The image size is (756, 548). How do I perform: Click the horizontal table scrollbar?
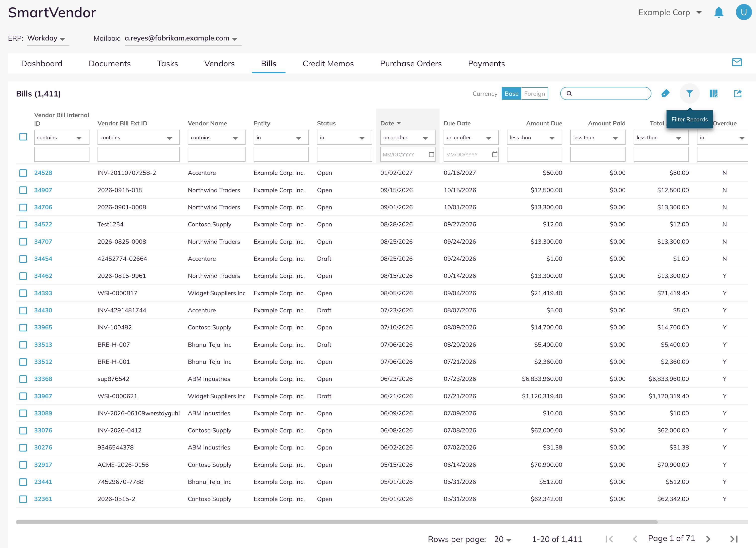pos(337,522)
